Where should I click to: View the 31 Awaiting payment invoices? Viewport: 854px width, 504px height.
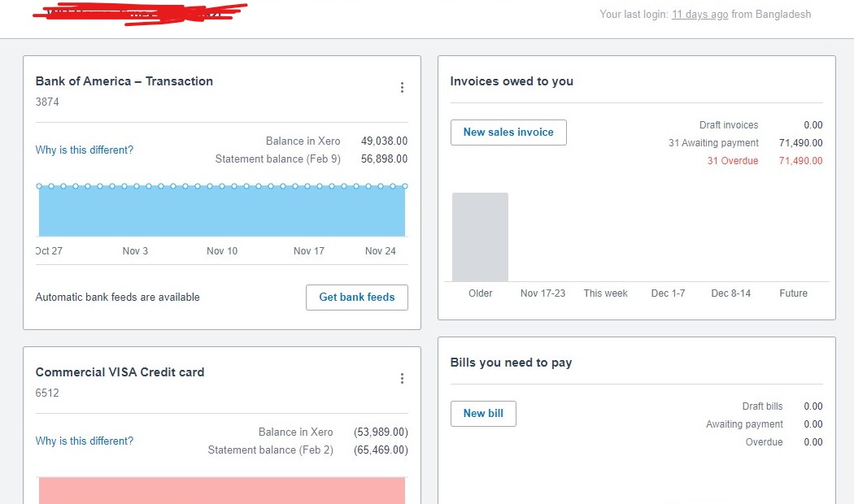[713, 143]
